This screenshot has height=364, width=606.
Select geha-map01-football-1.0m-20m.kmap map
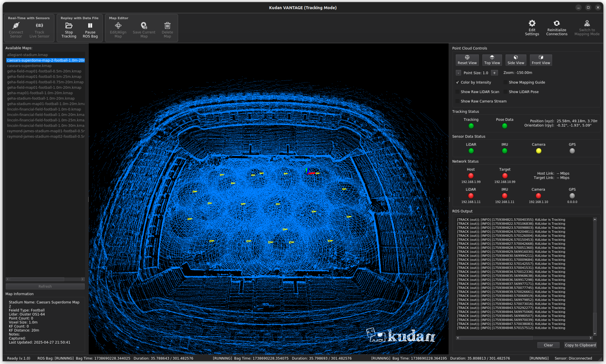coord(40,93)
